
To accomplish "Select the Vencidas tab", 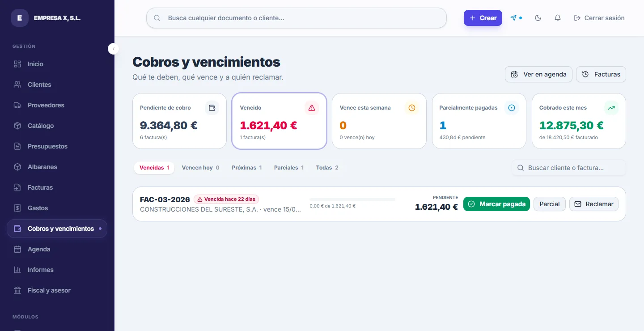I will pos(154,168).
